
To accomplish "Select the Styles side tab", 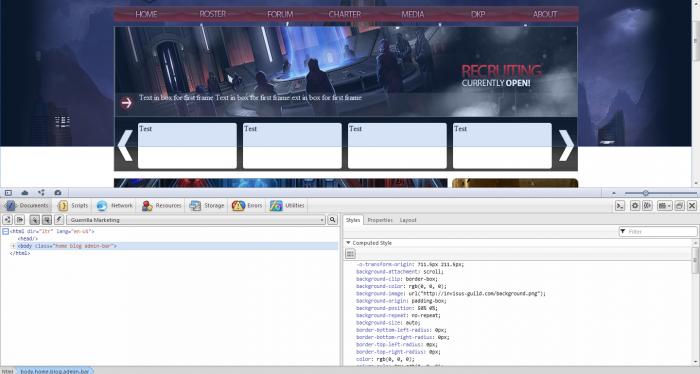I will 353,220.
